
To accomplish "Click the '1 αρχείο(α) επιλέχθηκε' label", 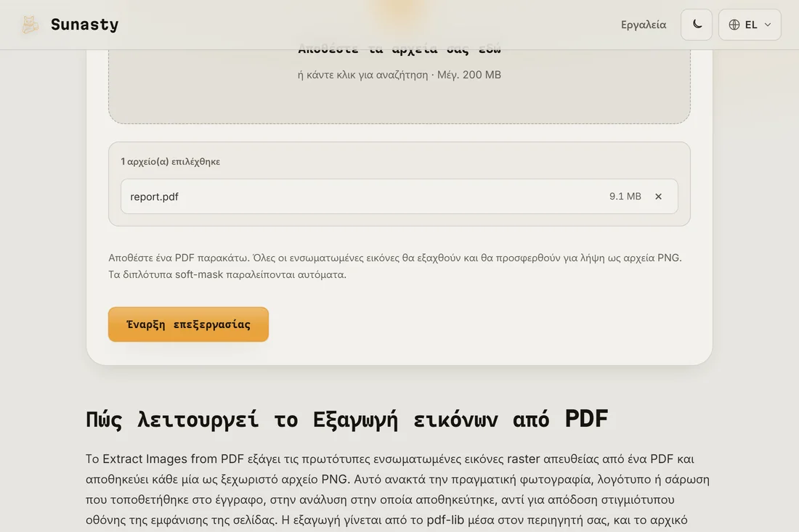I will click(x=170, y=161).
